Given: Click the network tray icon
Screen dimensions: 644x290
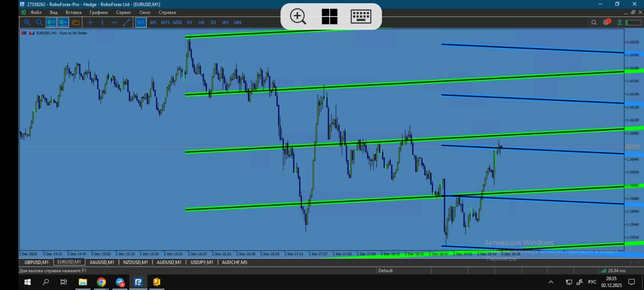Looking at the screenshot, I should (x=569, y=282).
